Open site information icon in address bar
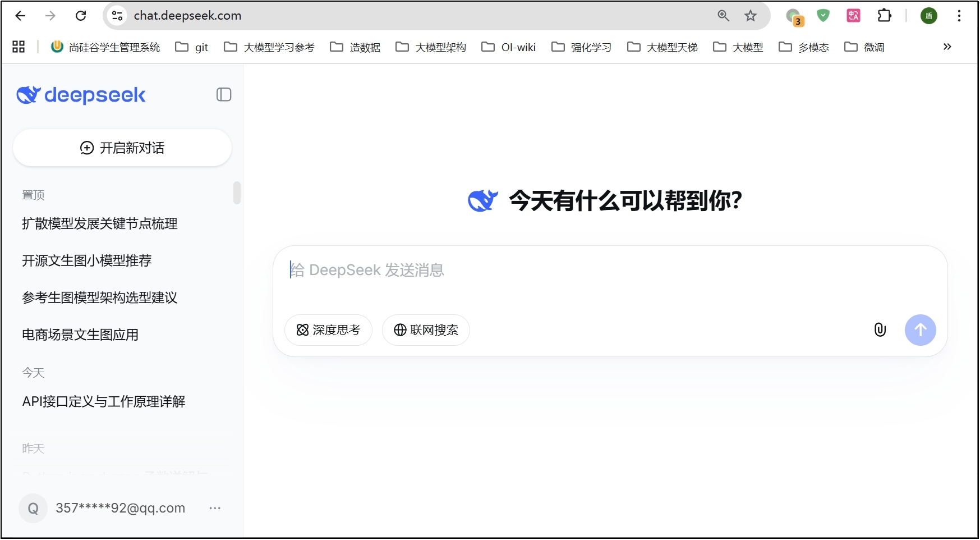The image size is (980, 540). point(117,16)
